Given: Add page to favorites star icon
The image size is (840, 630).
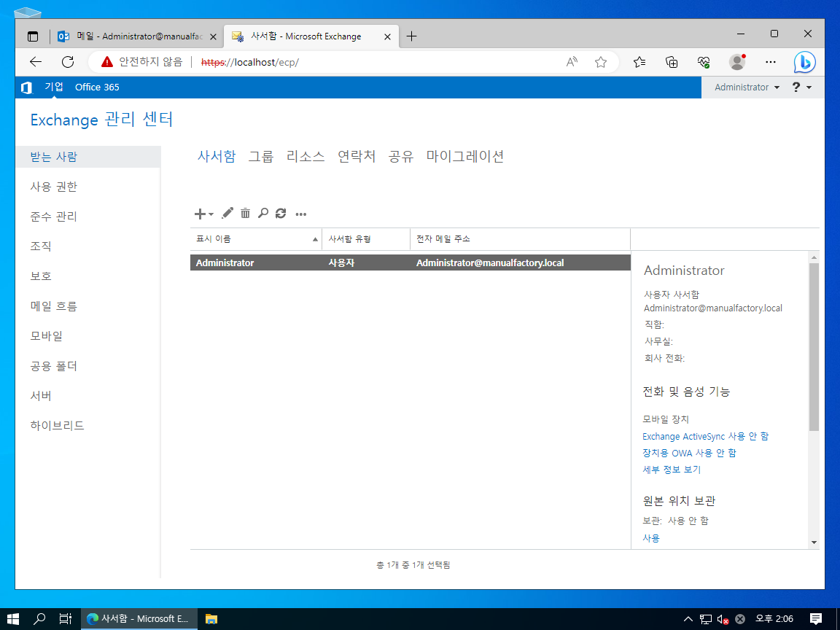Looking at the screenshot, I should pyautogui.click(x=601, y=62).
